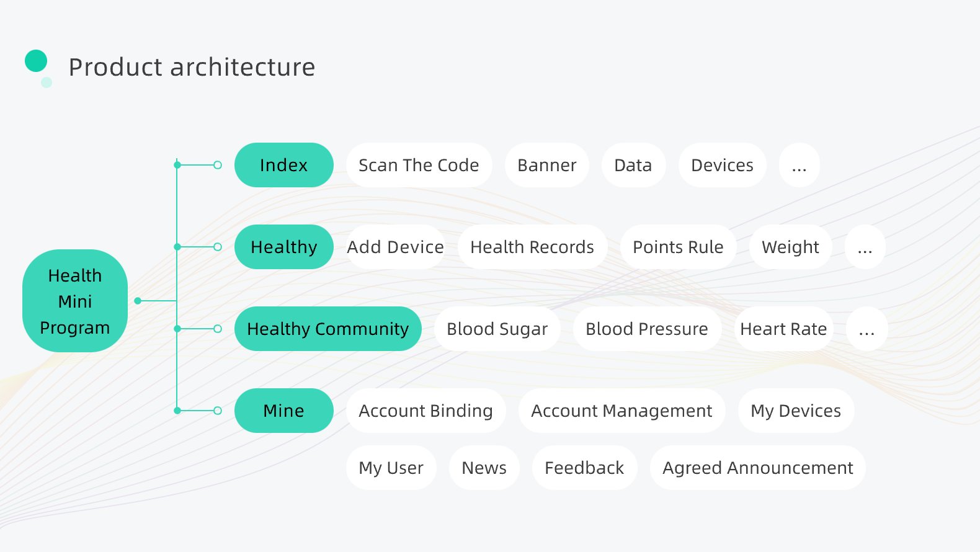Image resolution: width=980 pixels, height=552 pixels.
Task: Expand the ellipsis after Weight
Action: [865, 247]
